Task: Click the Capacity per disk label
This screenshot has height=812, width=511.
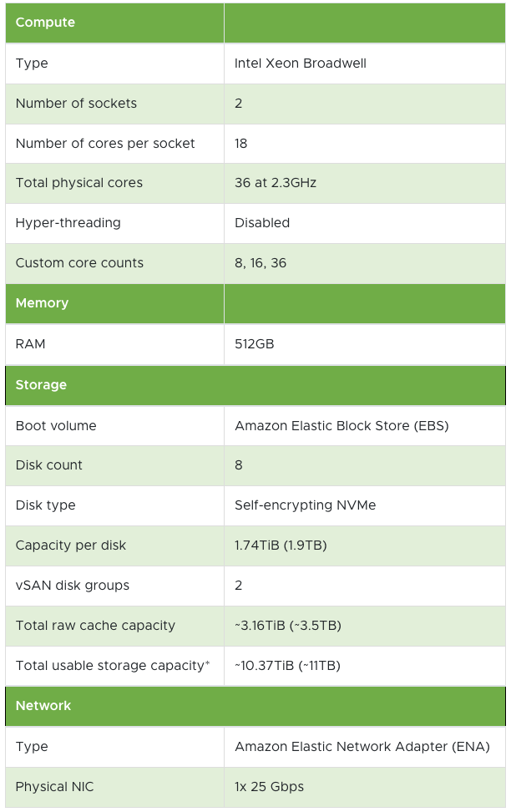Action: [x=71, y=546]
